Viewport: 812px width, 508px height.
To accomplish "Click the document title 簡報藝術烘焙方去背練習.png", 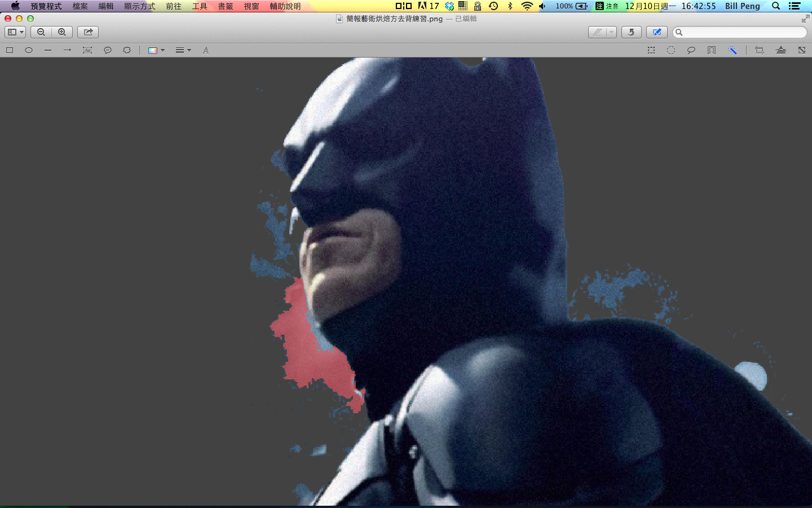I will (395, 19).
